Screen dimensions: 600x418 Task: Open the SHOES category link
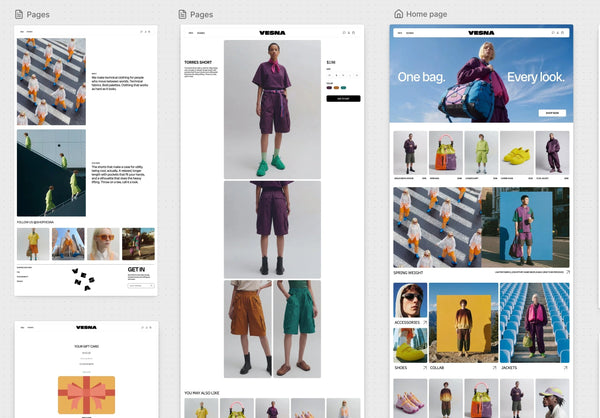coord(401,368)
